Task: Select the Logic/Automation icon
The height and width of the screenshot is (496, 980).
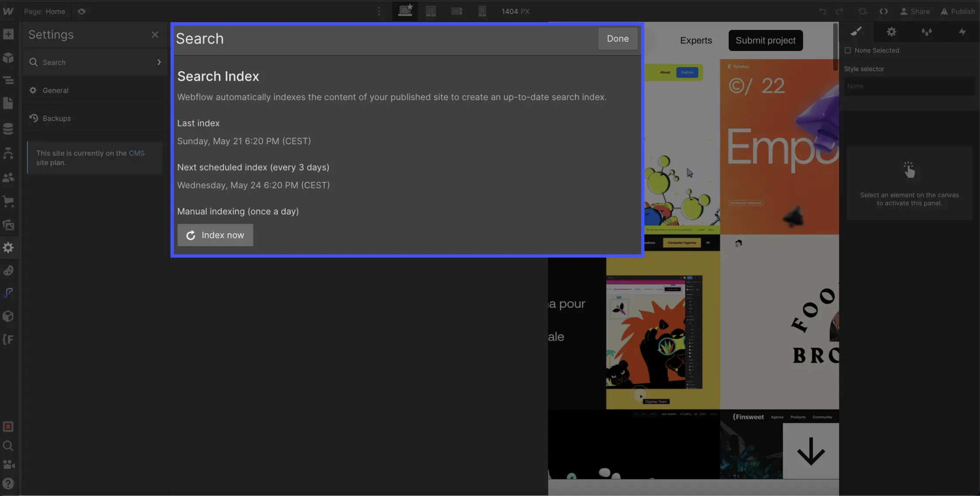Action: pos(9,292)
